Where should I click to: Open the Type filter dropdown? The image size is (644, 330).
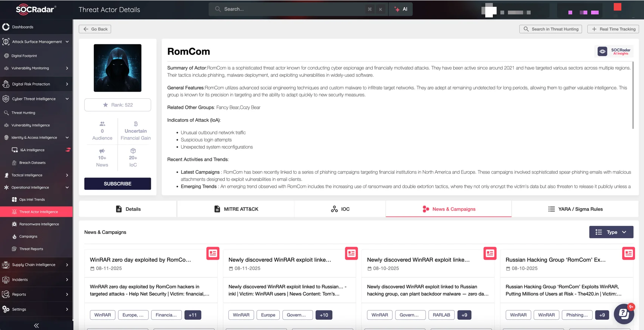[611, 232]
